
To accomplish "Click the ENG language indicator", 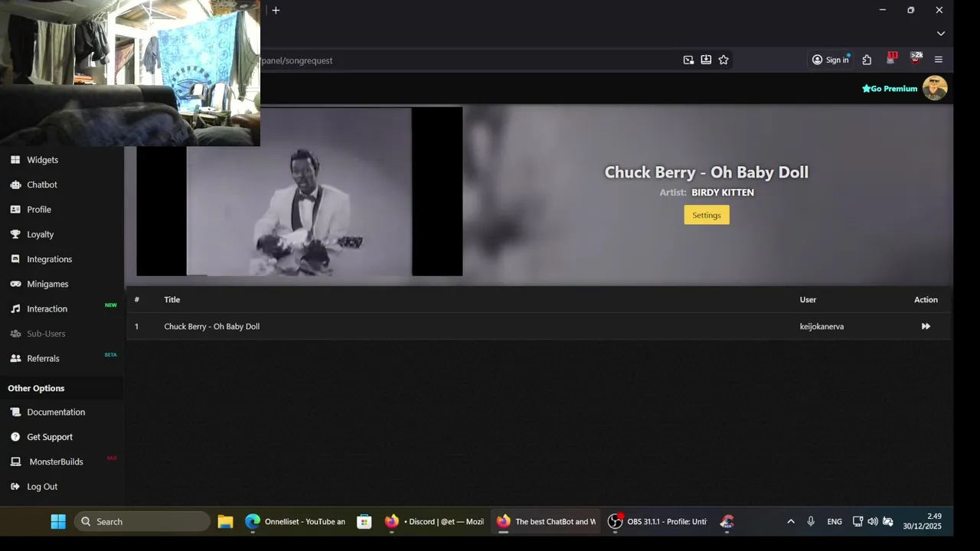I will click(835, 522).
